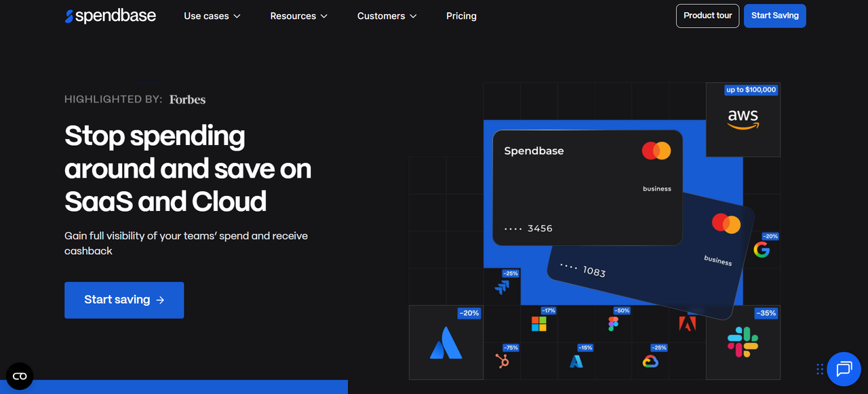868x394 pixels.
Task: Click the HubSpot logo icon
Action: tap(502, 361)
